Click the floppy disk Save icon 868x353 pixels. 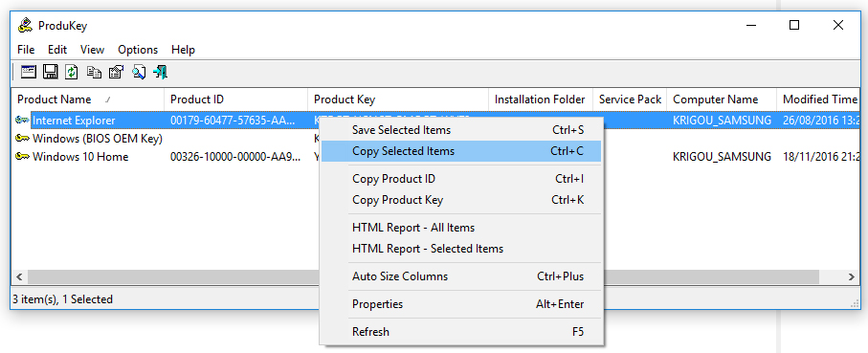51,72
